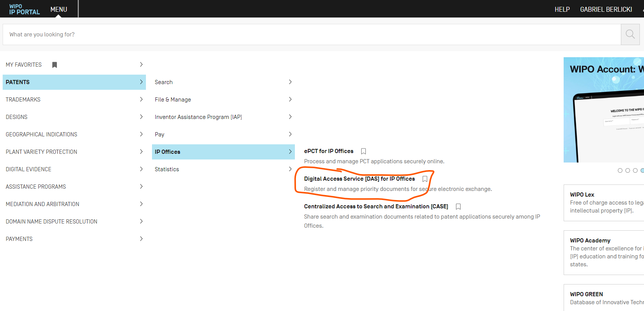Click the magnifying glass search button

click(630, 34)
